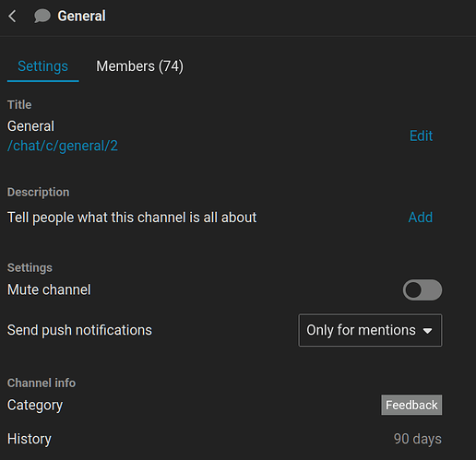Click the chat bubble icon beside General
Screen dimensions: 476x460
pyautogui.click(x=42, y=16)
